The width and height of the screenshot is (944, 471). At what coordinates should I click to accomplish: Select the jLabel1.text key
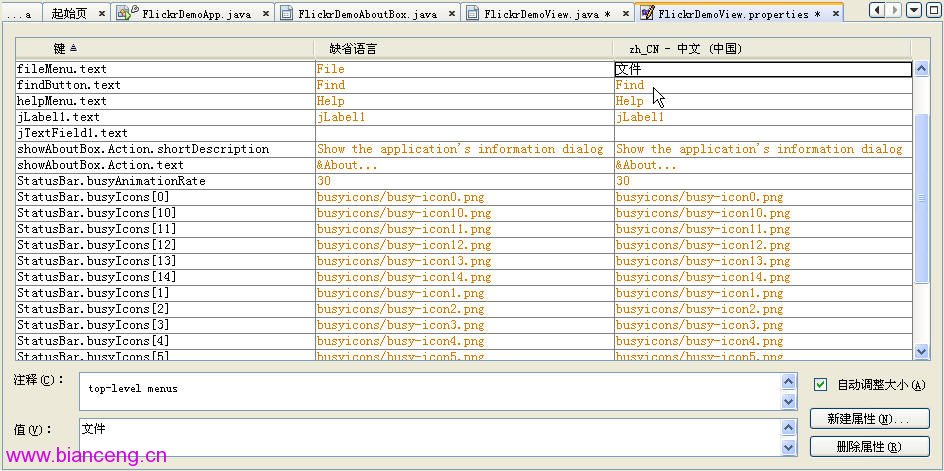[164, 117]
